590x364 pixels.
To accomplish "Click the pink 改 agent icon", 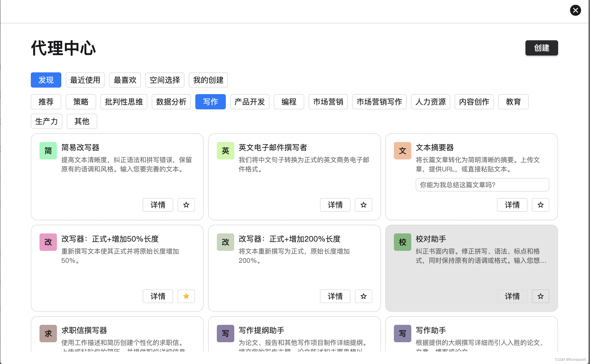I will [48, 242].
